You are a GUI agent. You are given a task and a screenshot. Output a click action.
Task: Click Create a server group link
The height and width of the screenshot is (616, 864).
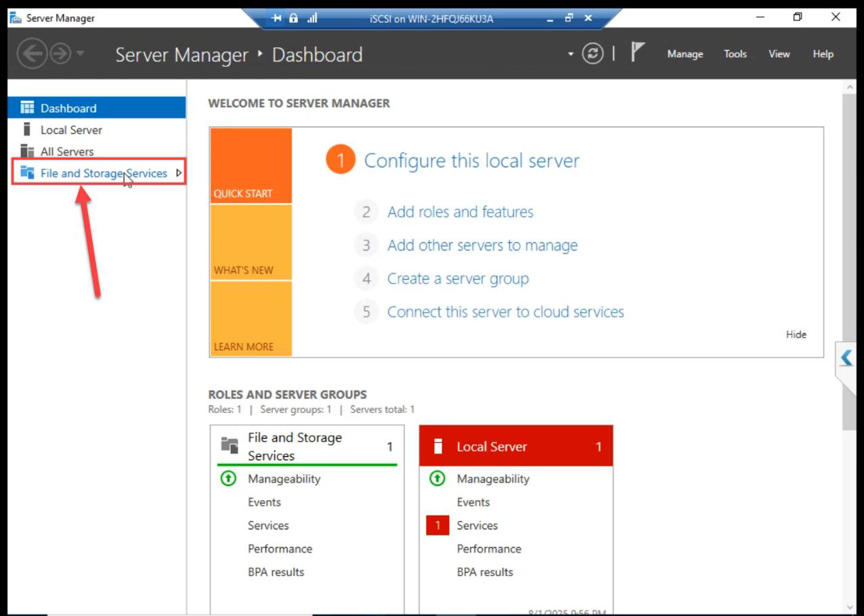pos(458,278)
